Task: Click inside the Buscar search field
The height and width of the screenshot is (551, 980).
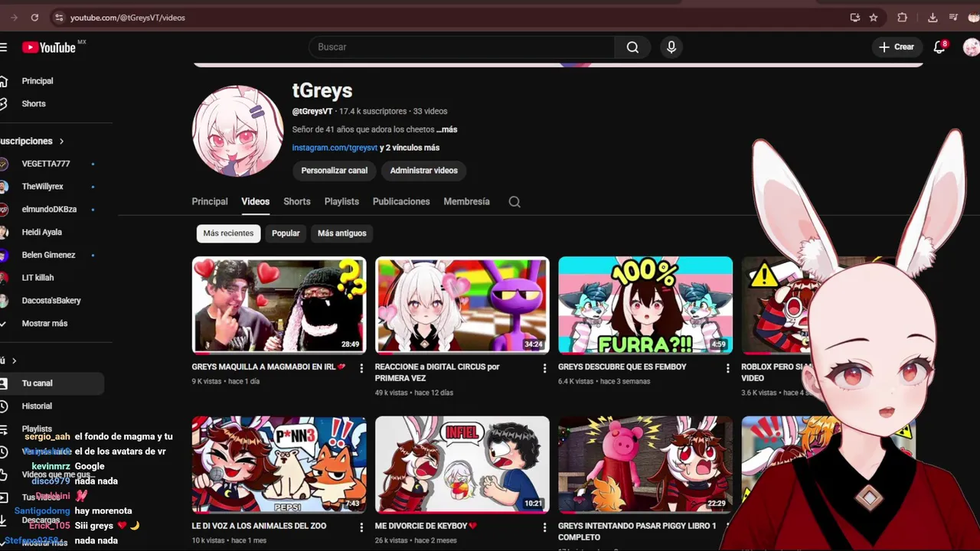Action: pyautogui.click(x=462, y=47)
